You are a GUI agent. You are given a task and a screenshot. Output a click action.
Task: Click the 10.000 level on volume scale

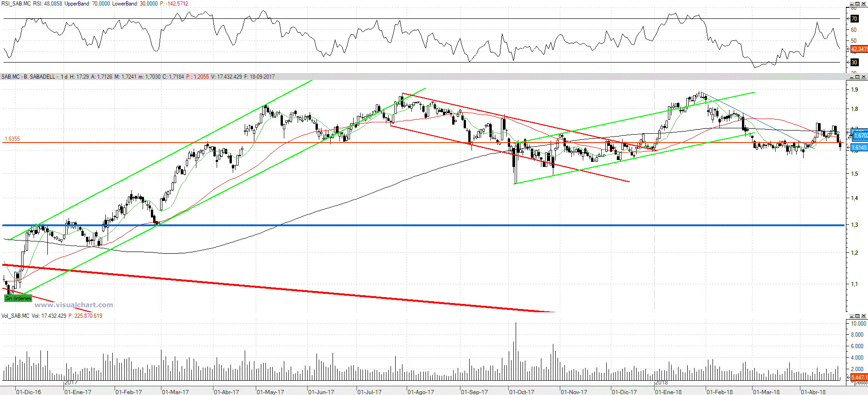tap(858, 324)
